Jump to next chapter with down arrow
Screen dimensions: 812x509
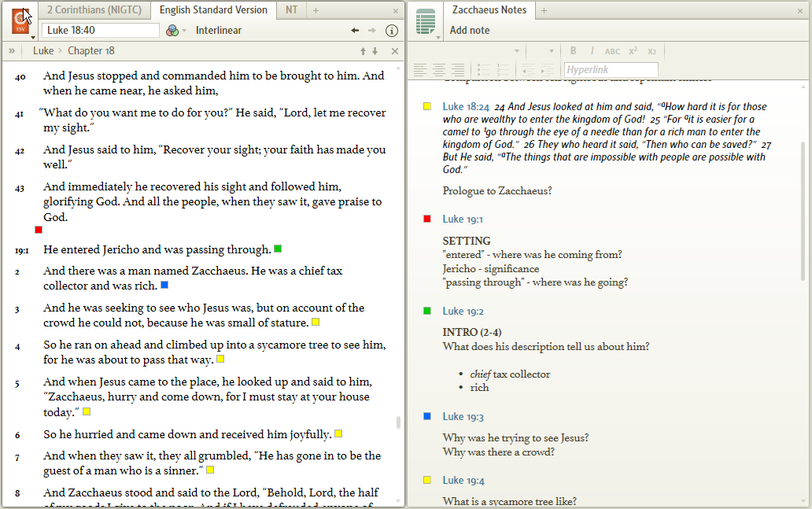click(375, 51)
